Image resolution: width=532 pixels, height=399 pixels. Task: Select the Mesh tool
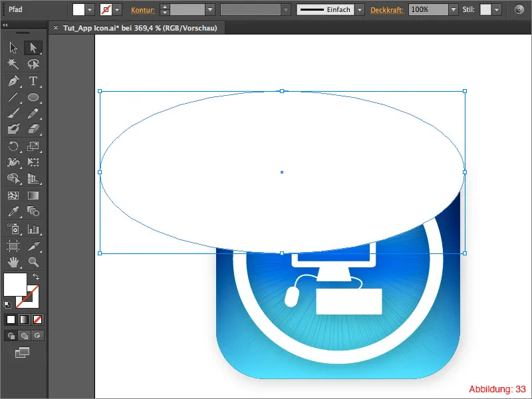pos(13,196)
